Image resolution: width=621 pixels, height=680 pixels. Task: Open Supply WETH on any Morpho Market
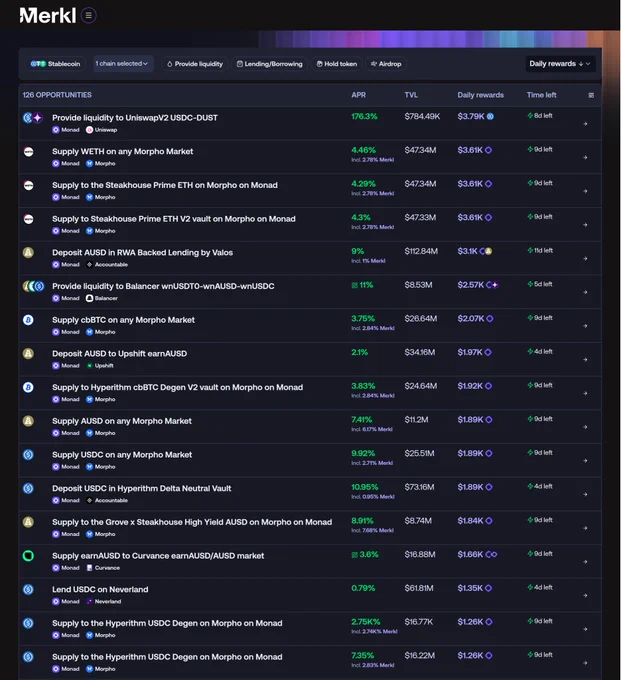pos(123,151)
